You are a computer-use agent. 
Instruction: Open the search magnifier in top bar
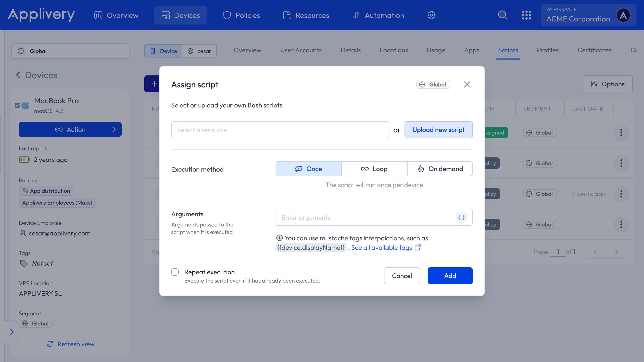pos(503,15)
